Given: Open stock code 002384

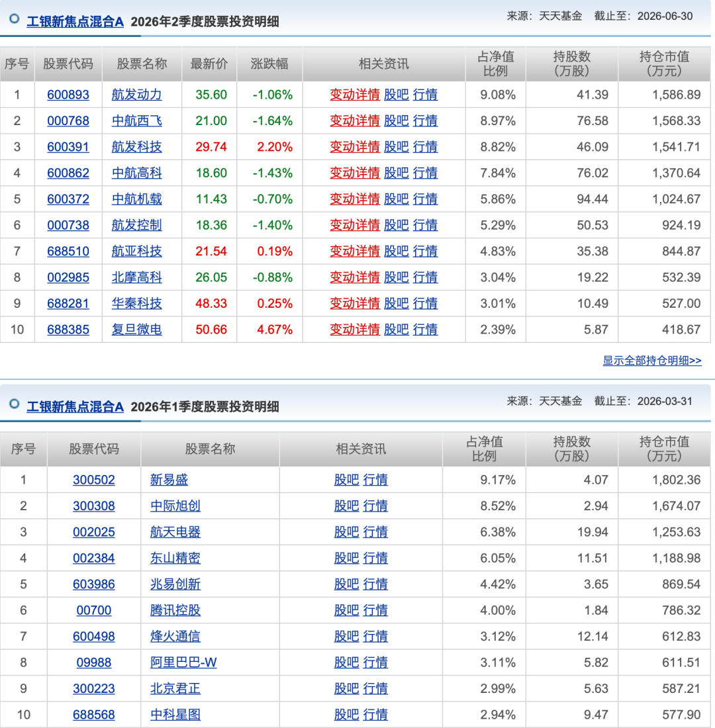Looking at the screenshot, I should point(94,558).
